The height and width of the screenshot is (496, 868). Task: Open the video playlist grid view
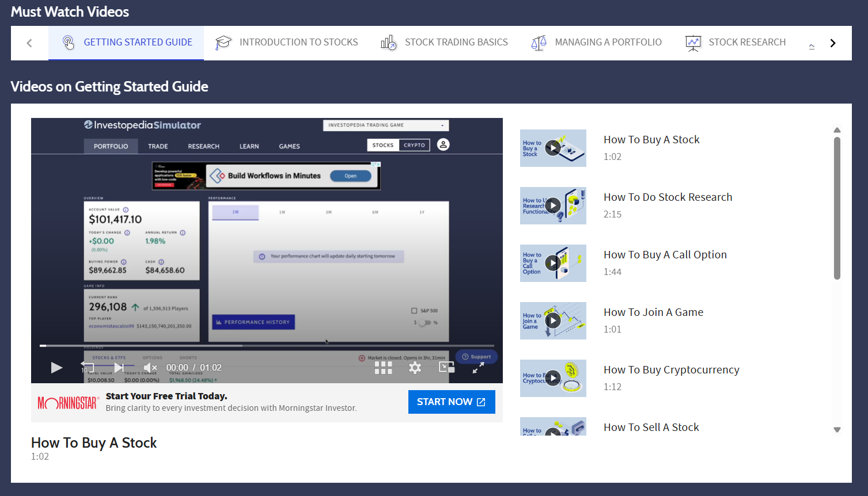(x=383, y=368)
